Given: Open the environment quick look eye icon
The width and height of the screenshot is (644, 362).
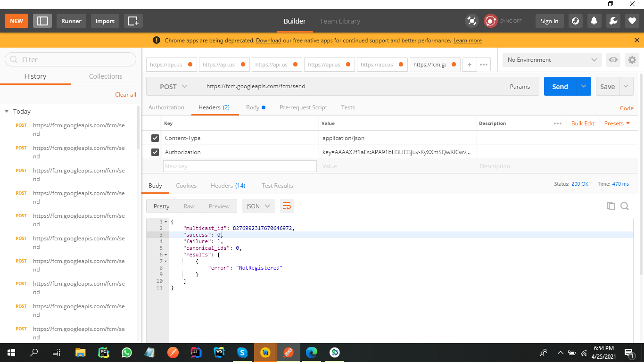Looking at the screenshot, I should click(613, 60).
